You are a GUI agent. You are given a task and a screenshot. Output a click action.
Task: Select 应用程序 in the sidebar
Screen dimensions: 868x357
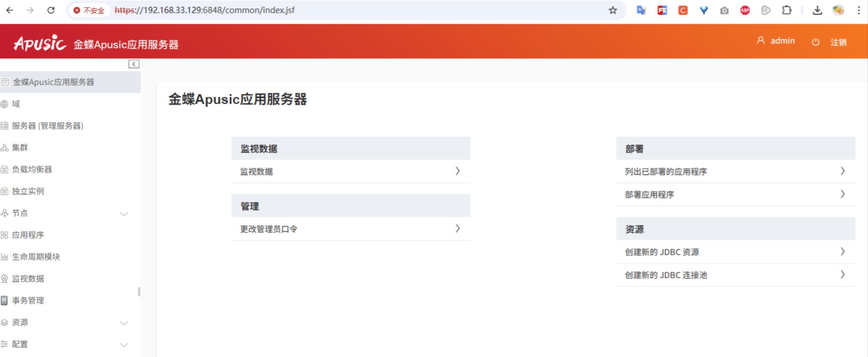click(28, 235)
